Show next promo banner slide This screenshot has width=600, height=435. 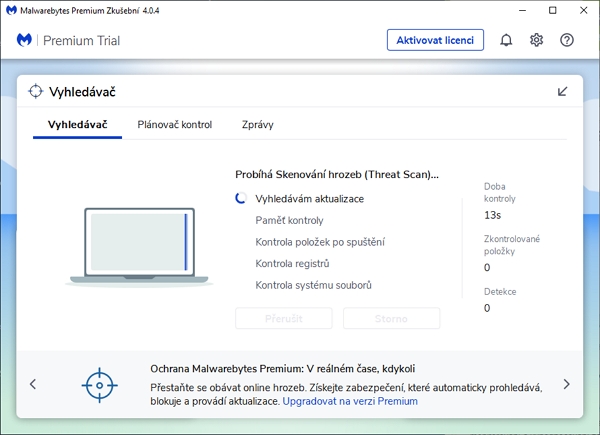tap(566, 384)
